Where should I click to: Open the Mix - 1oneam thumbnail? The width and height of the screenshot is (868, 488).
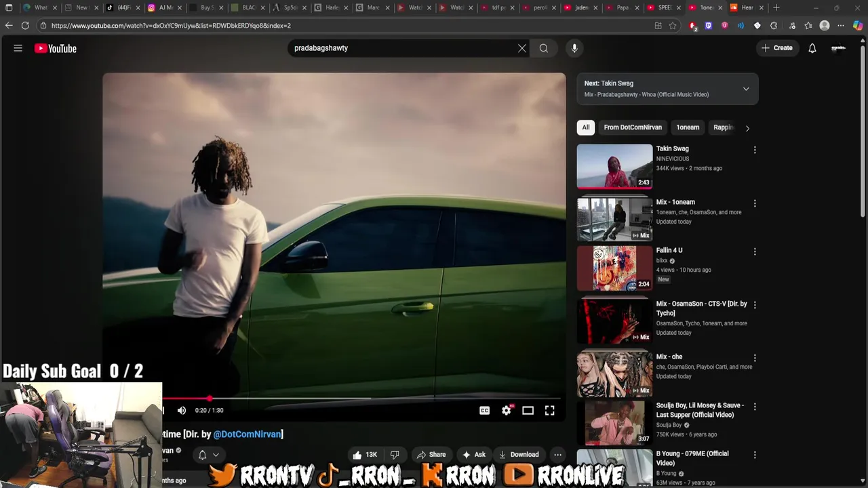(614, 219)
